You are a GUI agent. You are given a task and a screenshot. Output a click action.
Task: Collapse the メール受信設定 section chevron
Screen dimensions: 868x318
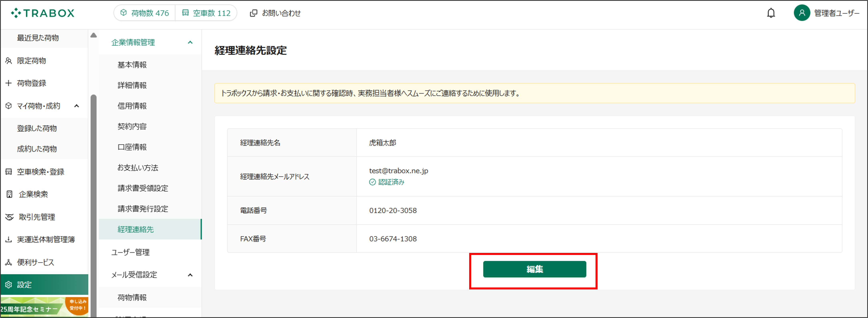click(190, 275)
